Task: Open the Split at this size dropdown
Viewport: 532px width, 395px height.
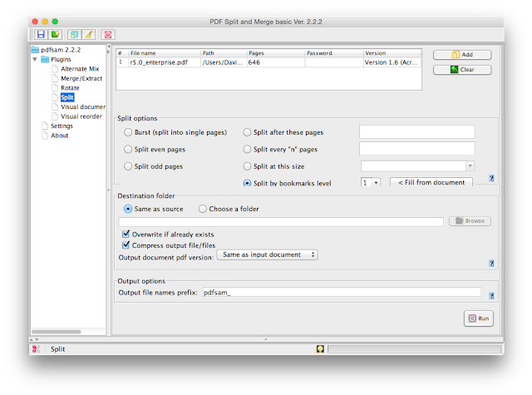Action: point(470,166)
